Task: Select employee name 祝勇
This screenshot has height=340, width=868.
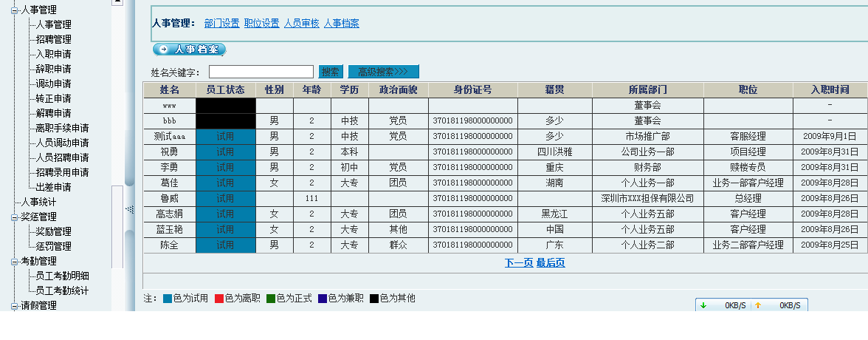Action: point(170,152)
